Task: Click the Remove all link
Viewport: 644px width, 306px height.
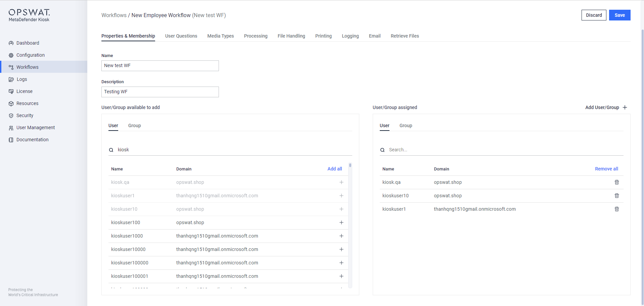Action: pyautogui.click(x=606, y=169)
